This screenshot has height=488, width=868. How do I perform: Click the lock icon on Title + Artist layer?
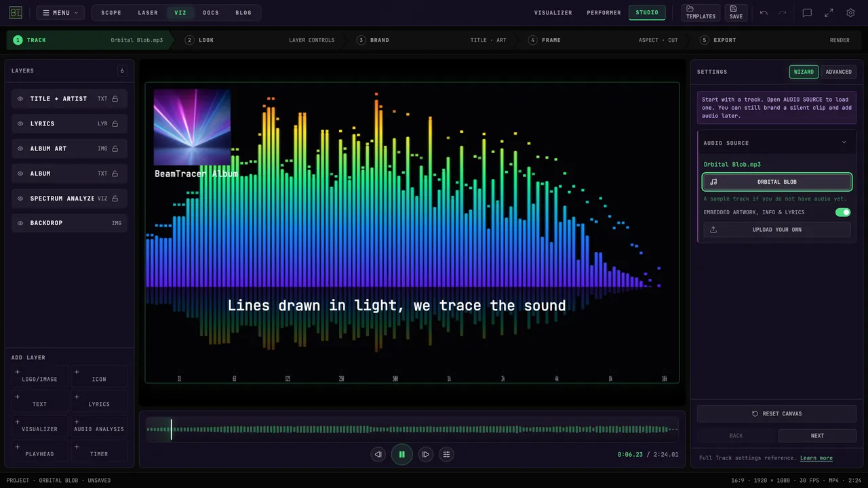coord(115,99)
